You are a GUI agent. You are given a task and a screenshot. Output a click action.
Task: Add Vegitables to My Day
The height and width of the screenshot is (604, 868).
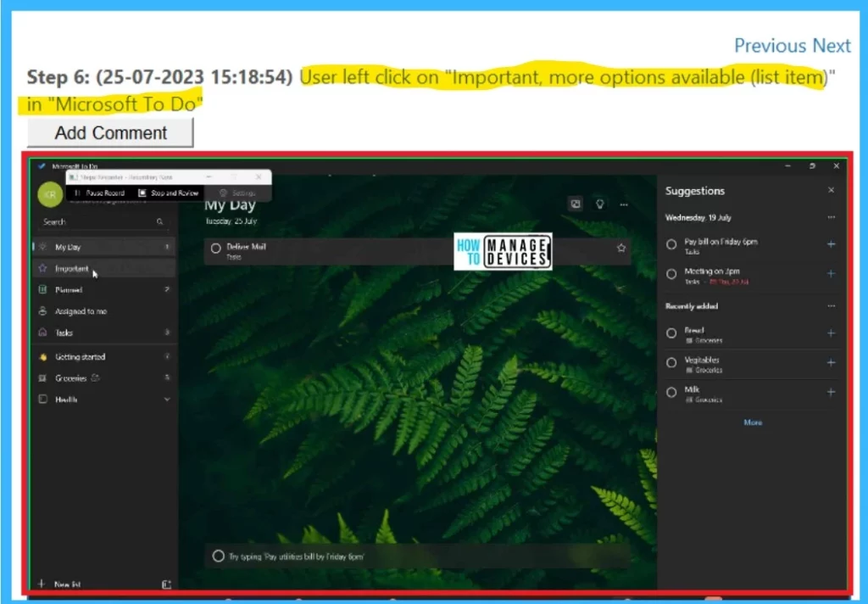831,362
